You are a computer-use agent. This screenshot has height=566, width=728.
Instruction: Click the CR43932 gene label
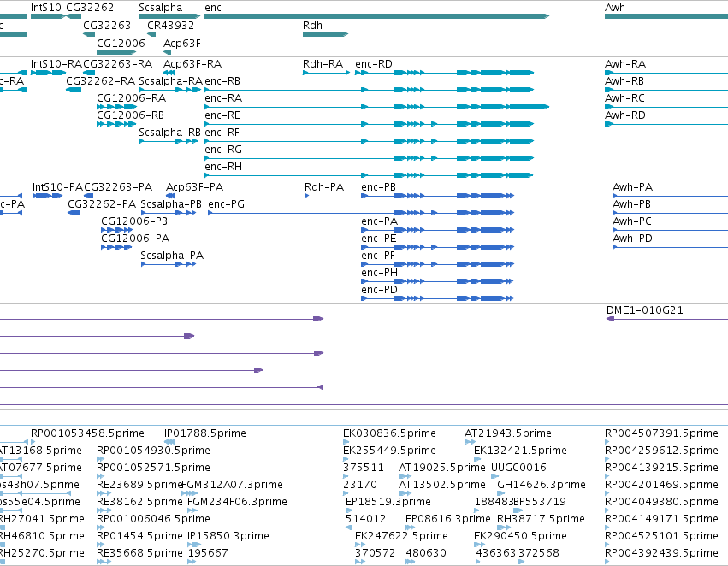pyautogui.click(x=170, y=25)
